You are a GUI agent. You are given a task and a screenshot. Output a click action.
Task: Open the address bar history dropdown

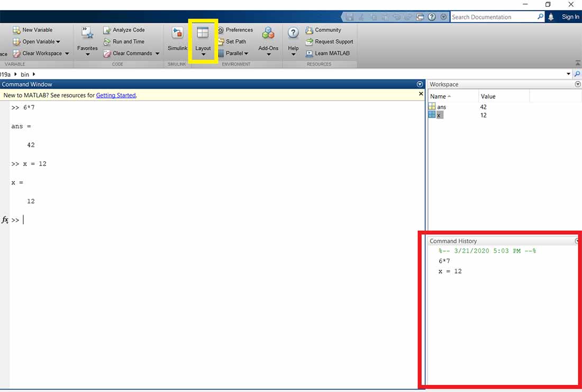[568, 74]
